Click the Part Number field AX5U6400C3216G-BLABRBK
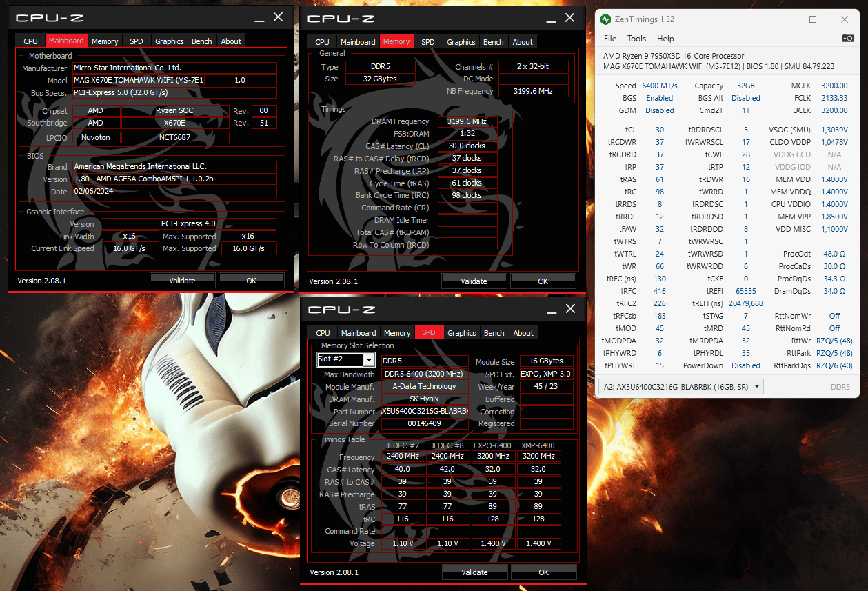This screenshot has width=868, height=591. (x=425, y=411)
